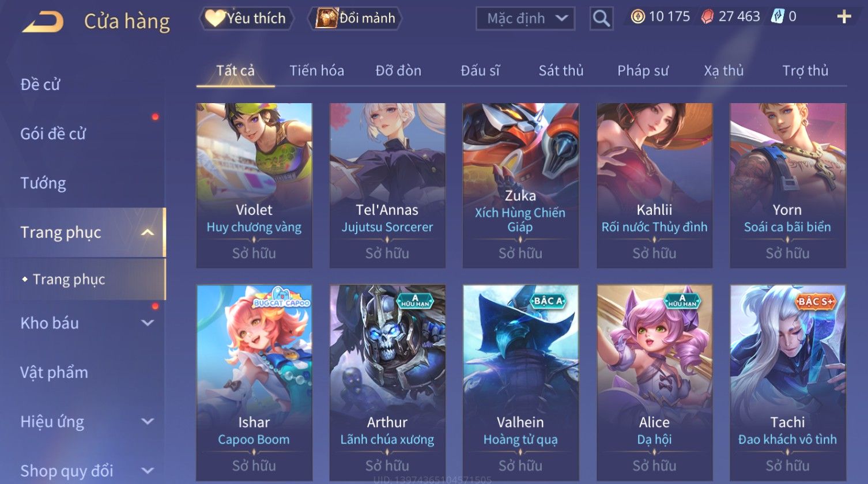Select the Tiến hóa tab

point(316,71)
